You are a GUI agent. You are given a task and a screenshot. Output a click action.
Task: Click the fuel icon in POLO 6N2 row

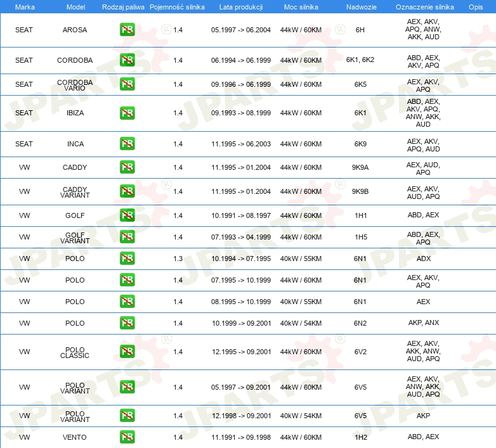127,323
